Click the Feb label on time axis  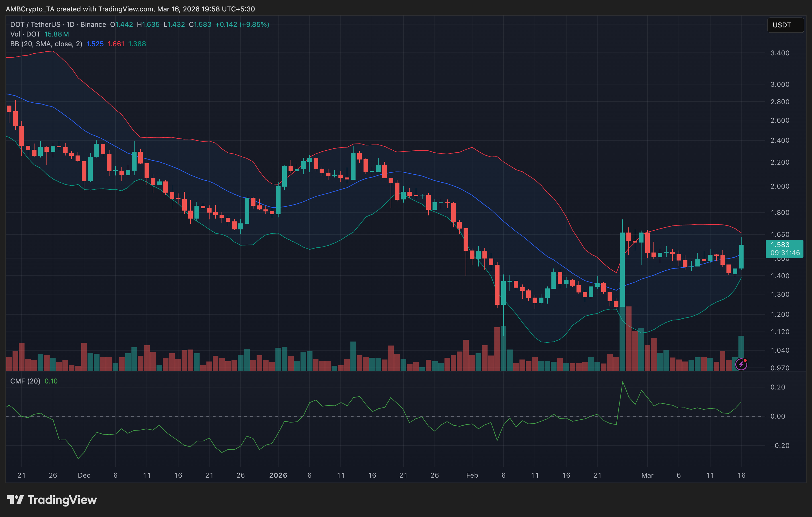pos(472,475)
